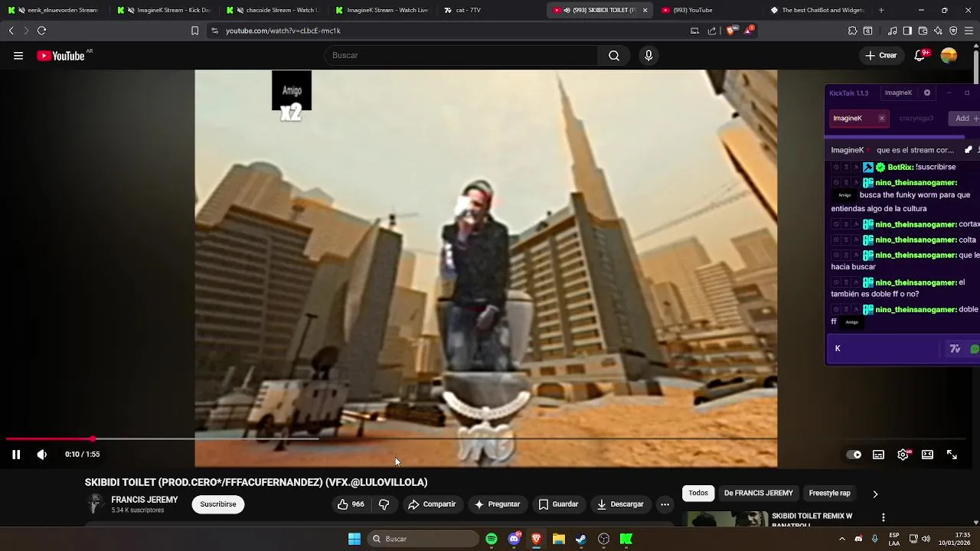The height and width of the screenshot is (551, 980).
Task: Share this page from address bar
Action: click(x=712, y=31)
